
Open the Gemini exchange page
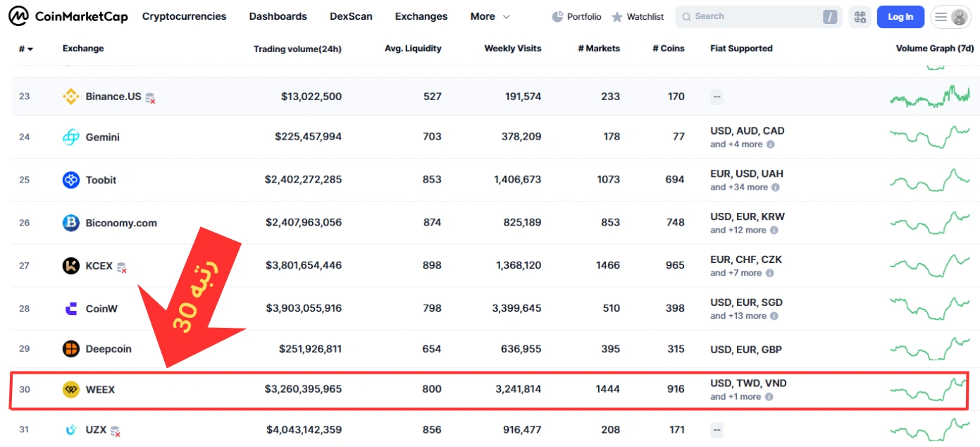[x=103, y=137]
